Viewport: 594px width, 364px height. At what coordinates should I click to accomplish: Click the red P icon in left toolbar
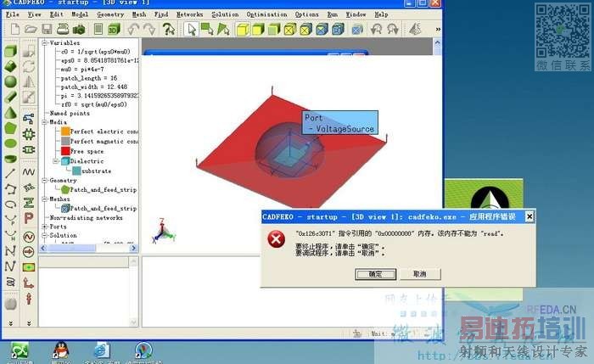click(x=29, y=218)
